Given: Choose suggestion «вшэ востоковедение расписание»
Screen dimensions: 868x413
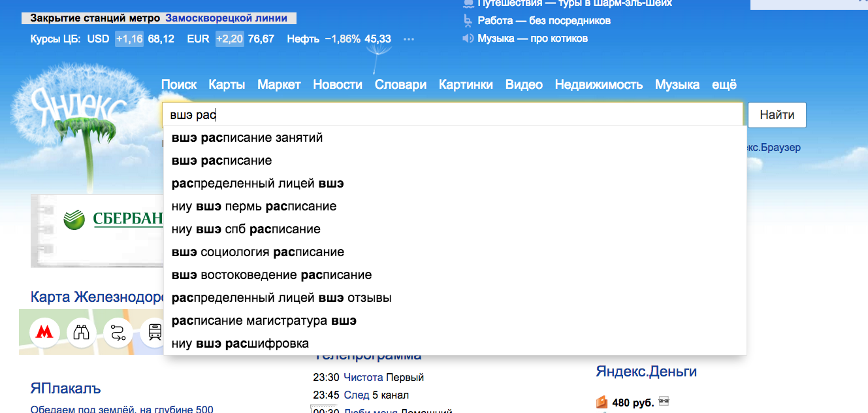Looking at the screenshot, I should point(455,275).
